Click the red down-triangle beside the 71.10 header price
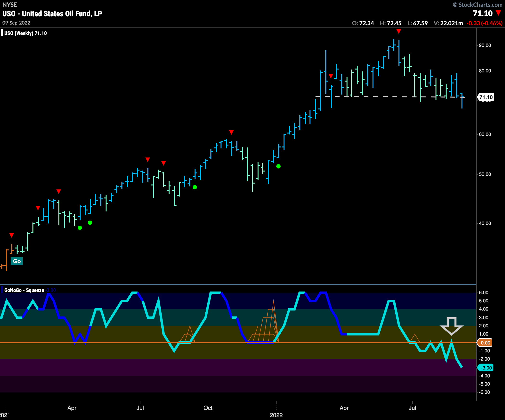 [x=499, y=13]
